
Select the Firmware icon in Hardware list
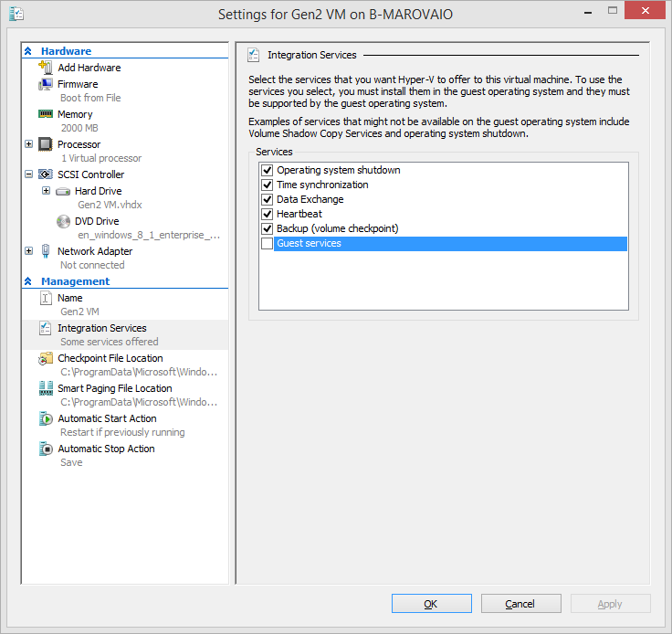click(x=46, y=84)
